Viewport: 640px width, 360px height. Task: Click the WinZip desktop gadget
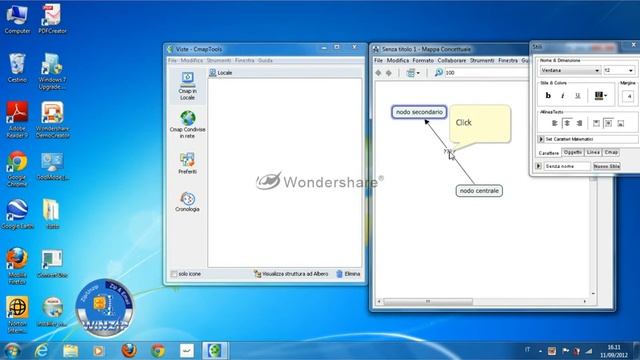pos(104,307)
